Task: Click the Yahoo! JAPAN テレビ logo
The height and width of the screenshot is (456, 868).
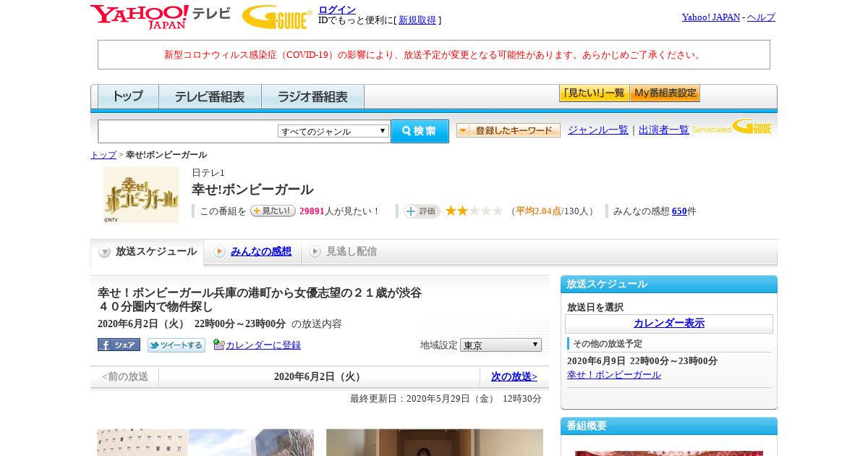Action: (x=160, y=17)
